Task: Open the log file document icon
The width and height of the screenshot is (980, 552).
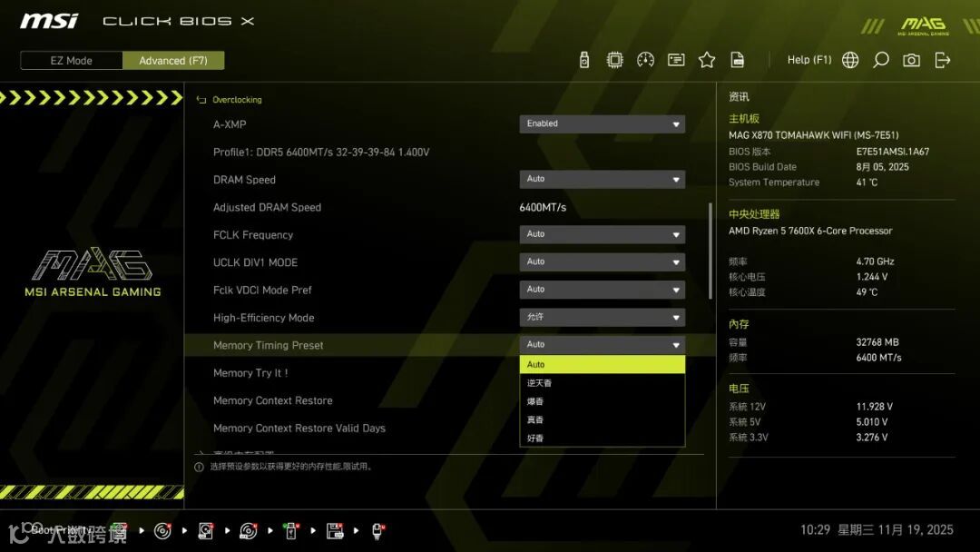Action: (x=738, y=60)
